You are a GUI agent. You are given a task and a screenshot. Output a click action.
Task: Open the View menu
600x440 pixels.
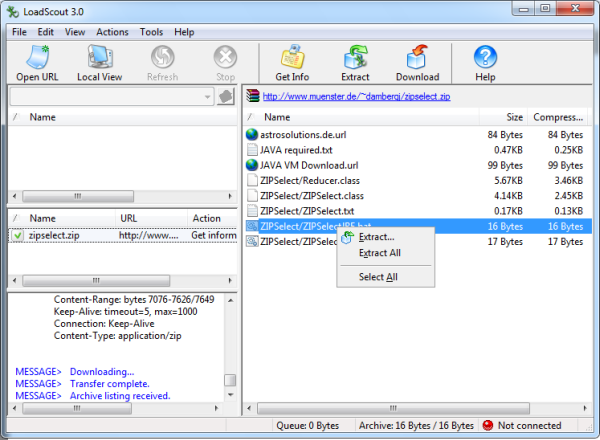75,32
